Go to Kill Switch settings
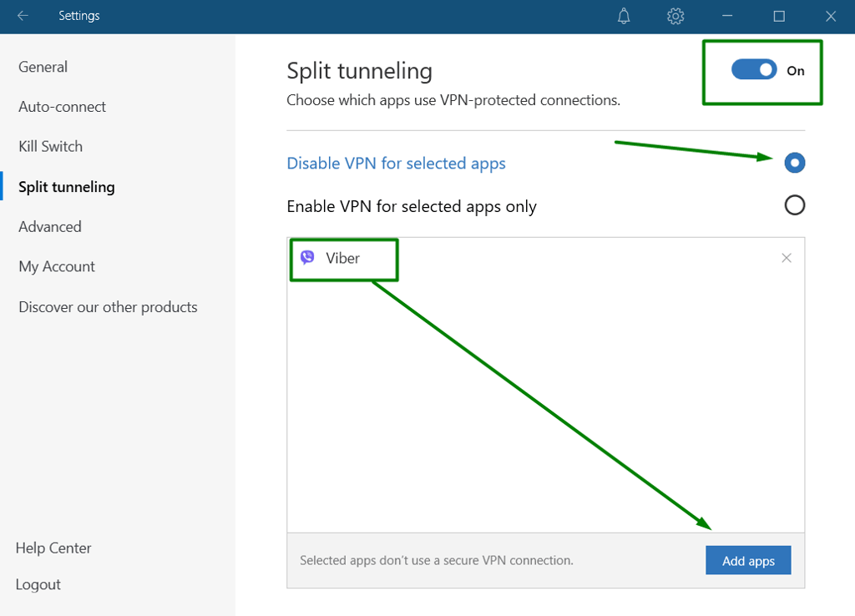855x616 pixels. [51, 147]
